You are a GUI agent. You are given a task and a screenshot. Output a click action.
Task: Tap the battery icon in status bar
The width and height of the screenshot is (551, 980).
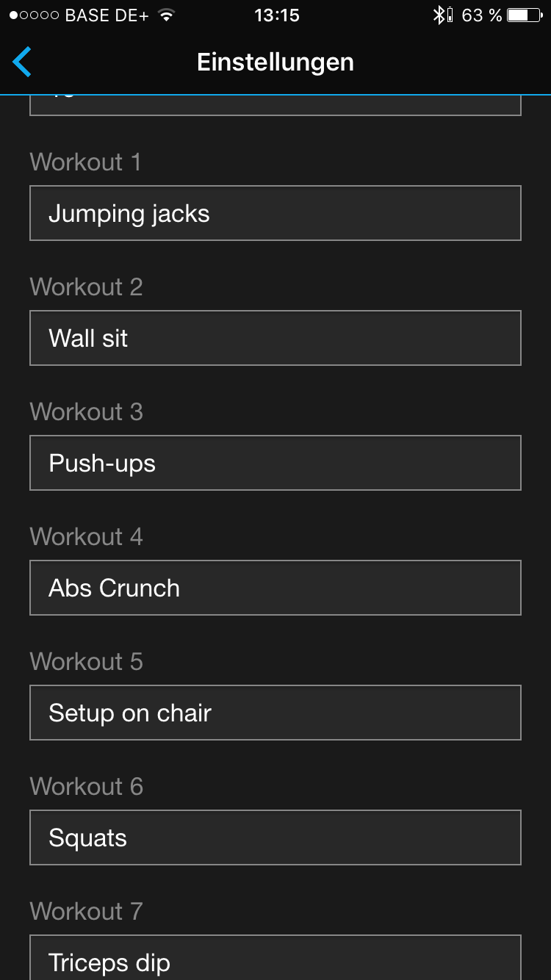coord(527,15)
